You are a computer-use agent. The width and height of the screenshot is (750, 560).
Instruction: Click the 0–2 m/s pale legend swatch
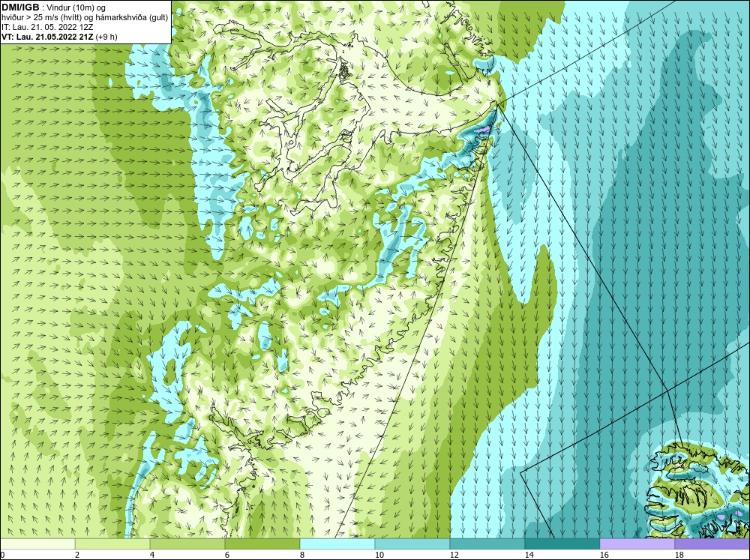coord(37,544)
